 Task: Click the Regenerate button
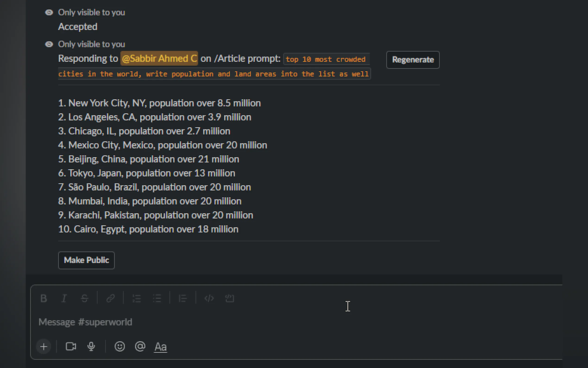(x=413, y=60)
